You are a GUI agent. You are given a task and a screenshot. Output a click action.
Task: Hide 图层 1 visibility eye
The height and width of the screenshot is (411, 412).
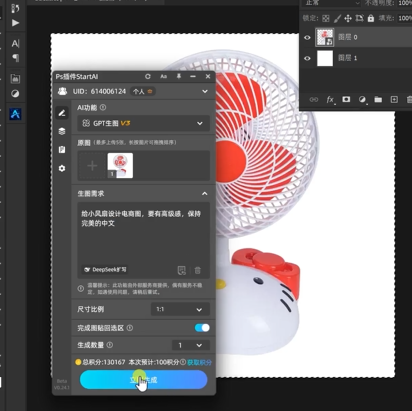pyautogui.click(x=307, y=58)
